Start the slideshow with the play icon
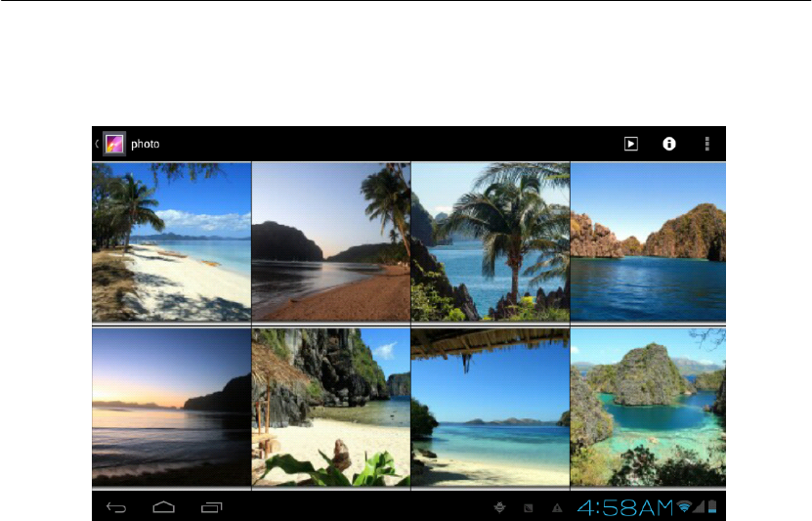The height and width of the screenshot is (521, 812). [x=630, y=144]
